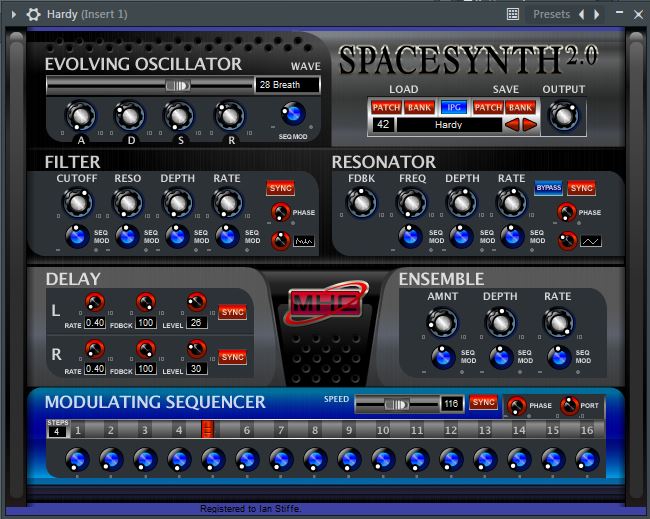
Task: Select sequencer step 16
Action: (586, 430)
